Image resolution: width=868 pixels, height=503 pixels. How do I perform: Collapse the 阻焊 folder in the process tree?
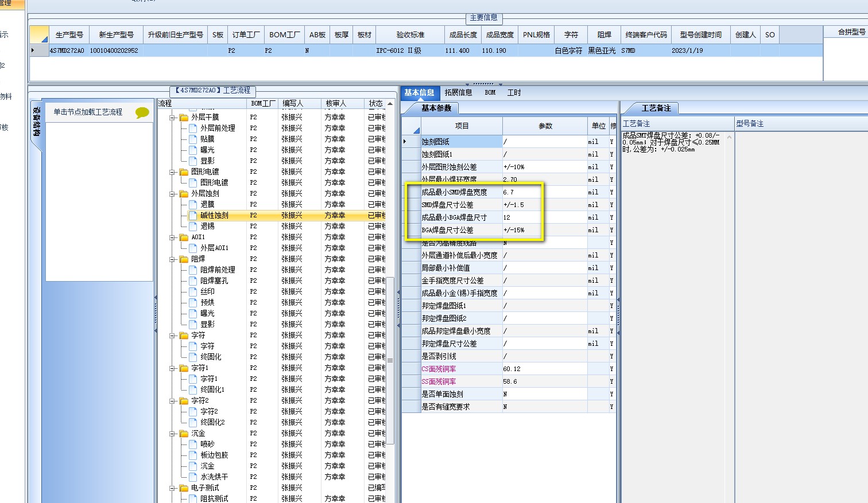click(172, 259)
